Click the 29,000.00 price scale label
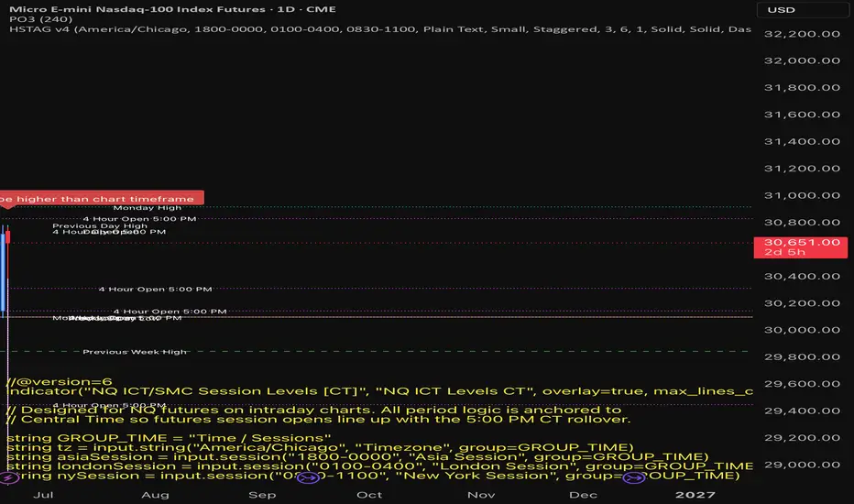 [802, 465]
